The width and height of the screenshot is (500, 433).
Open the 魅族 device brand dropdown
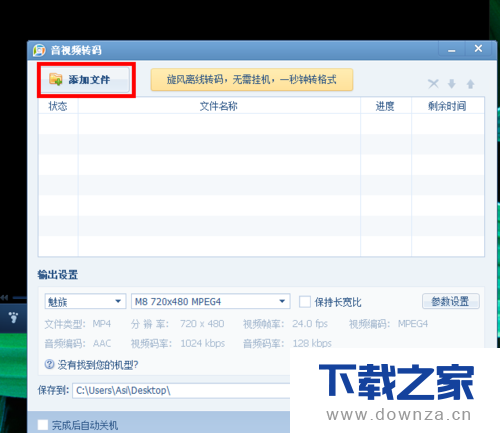(85, 301)
